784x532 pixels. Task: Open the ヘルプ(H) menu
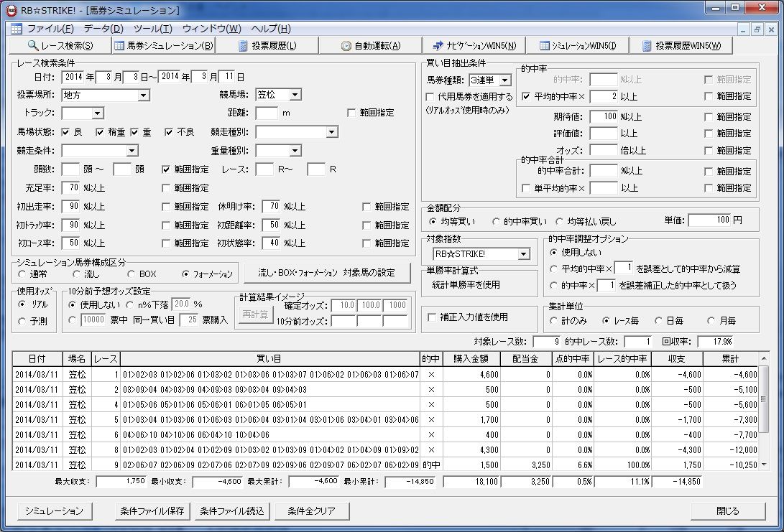(270, 29)
